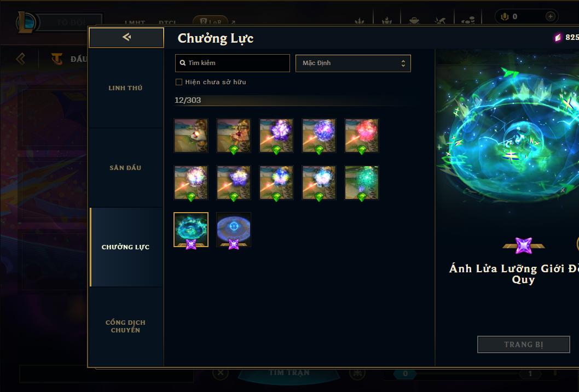Enable Hiện chưa sở hữu checkbox
This screenshot has height=392, width=579.
pyautogui.click(x=179, y=82)
